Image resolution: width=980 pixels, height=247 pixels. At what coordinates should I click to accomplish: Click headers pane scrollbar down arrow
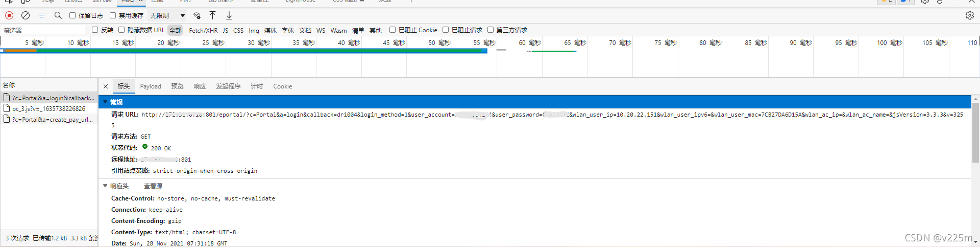click(x=975, y=241)
